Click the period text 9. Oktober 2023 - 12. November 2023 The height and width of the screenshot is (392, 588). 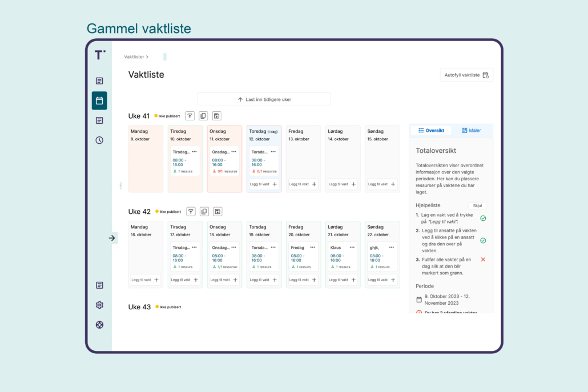click(x=447, y=300)
